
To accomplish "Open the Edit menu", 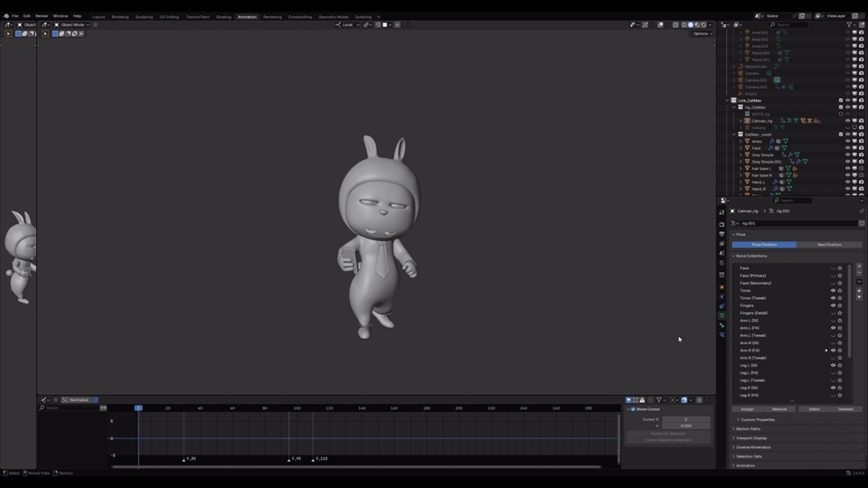I will tap(26, 16).
